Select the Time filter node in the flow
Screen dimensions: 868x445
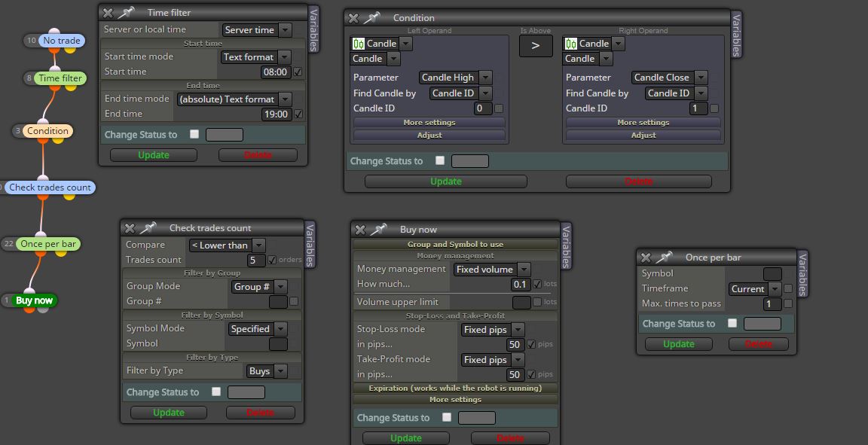click(x=60, y=78)
